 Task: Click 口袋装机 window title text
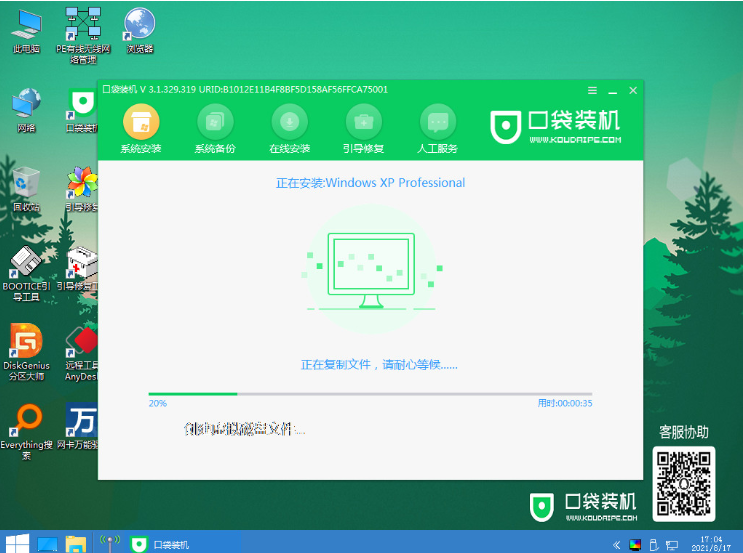tap(245, 90)
